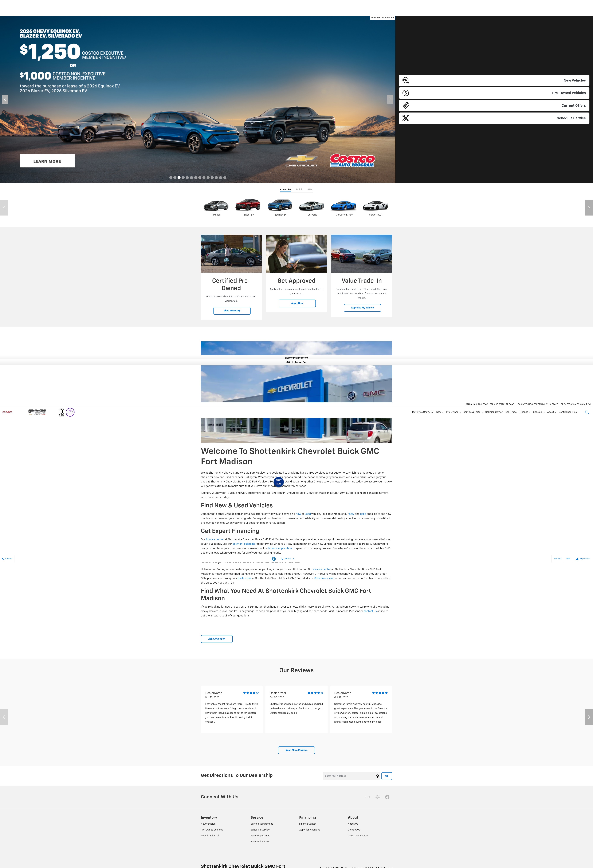
Task: Go to next hero banner slide
Action: [390, 99]
